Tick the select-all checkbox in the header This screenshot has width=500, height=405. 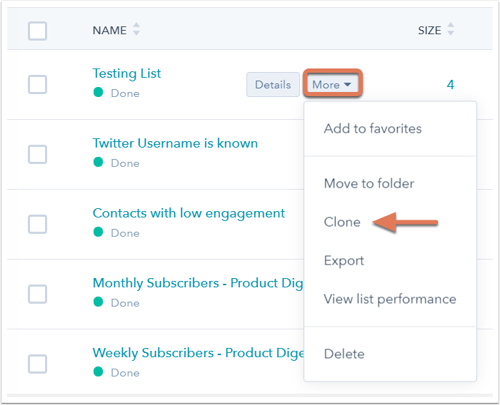click(x=37, y=31)
